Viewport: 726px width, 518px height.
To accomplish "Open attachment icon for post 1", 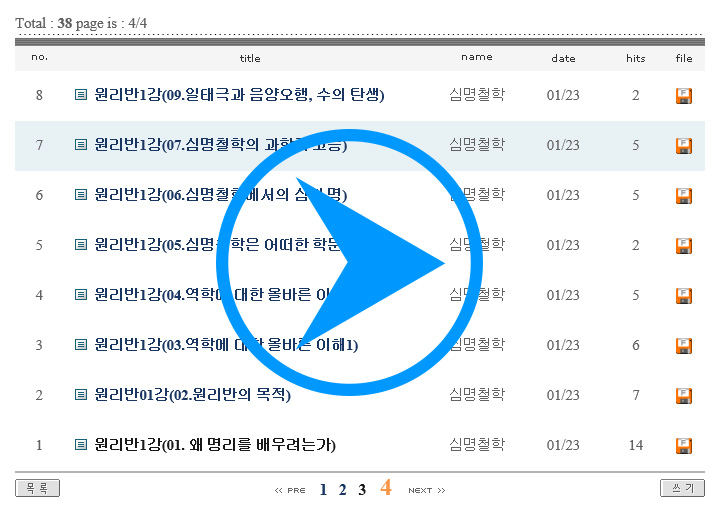I will pos(684,446).
